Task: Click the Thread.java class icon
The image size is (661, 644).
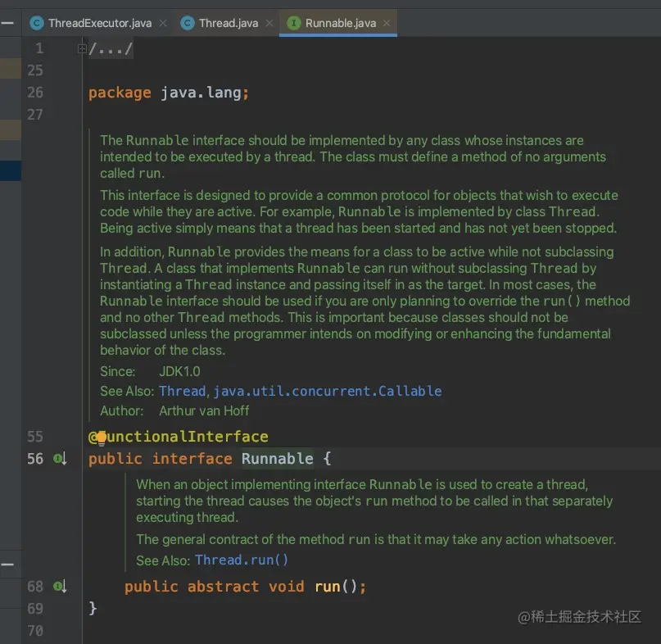Action: pos(188,23)
